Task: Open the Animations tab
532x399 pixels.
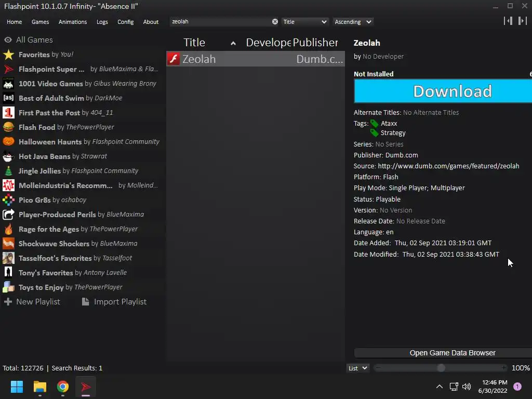Action: (73, 22)
